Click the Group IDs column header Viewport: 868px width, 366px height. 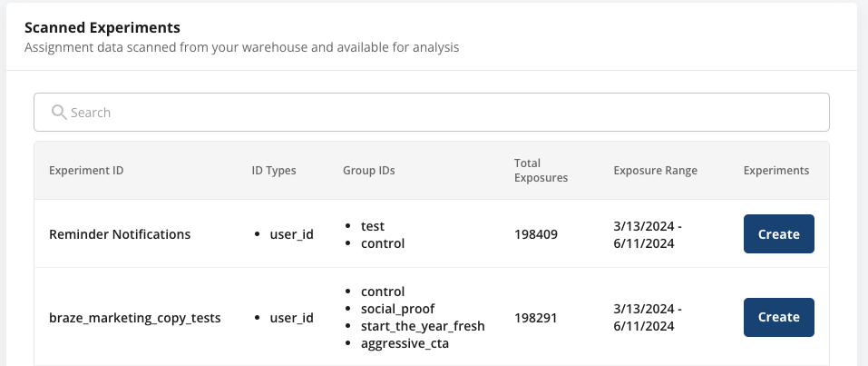[368, 171]
